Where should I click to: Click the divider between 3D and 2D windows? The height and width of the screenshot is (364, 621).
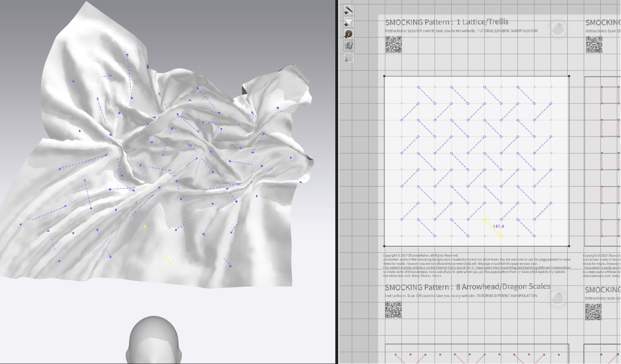pos(337,182)
